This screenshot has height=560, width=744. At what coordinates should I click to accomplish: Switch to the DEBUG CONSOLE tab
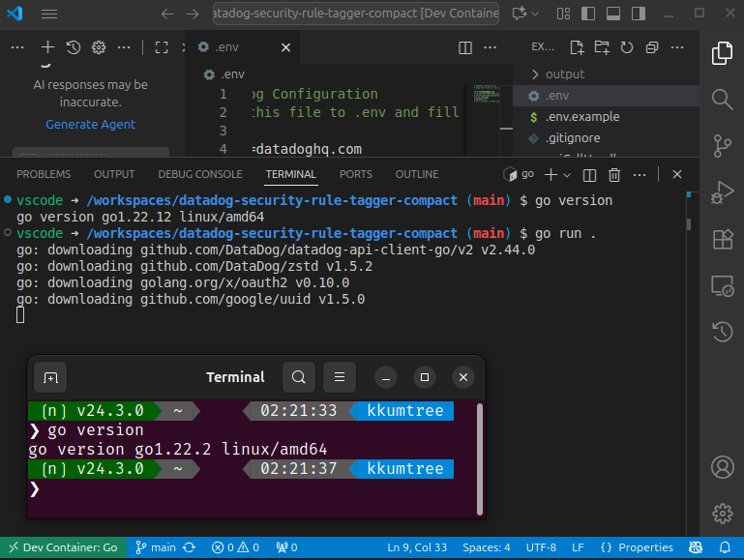[199, 174]
